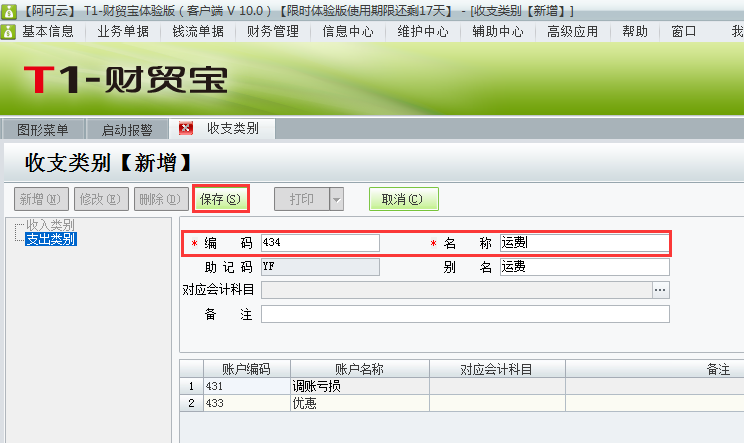Open the 高级应用 menu
The image size is (744, 443).
click(x=573, y=32)
